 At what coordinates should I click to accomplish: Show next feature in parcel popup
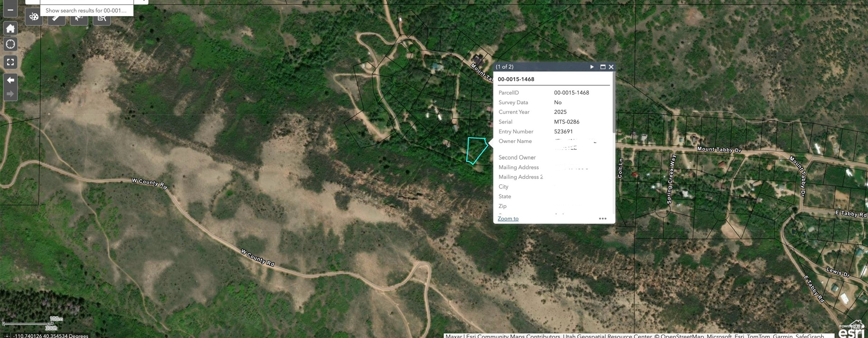(x=592, y=67)
